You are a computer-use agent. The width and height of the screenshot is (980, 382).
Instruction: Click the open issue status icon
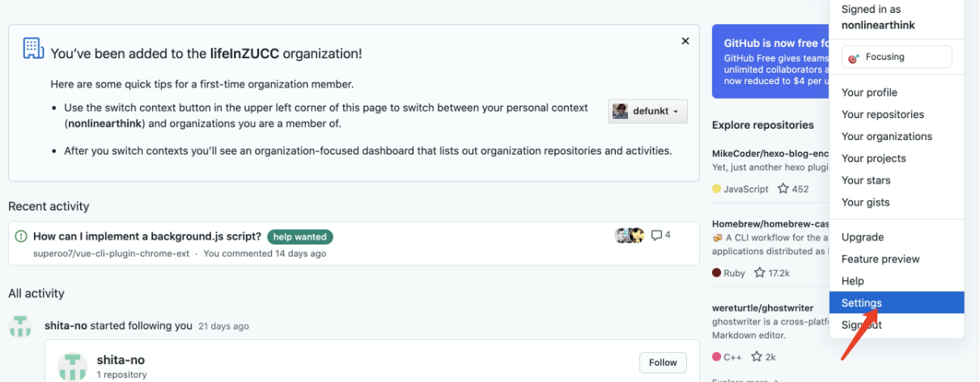click(21, 236)
